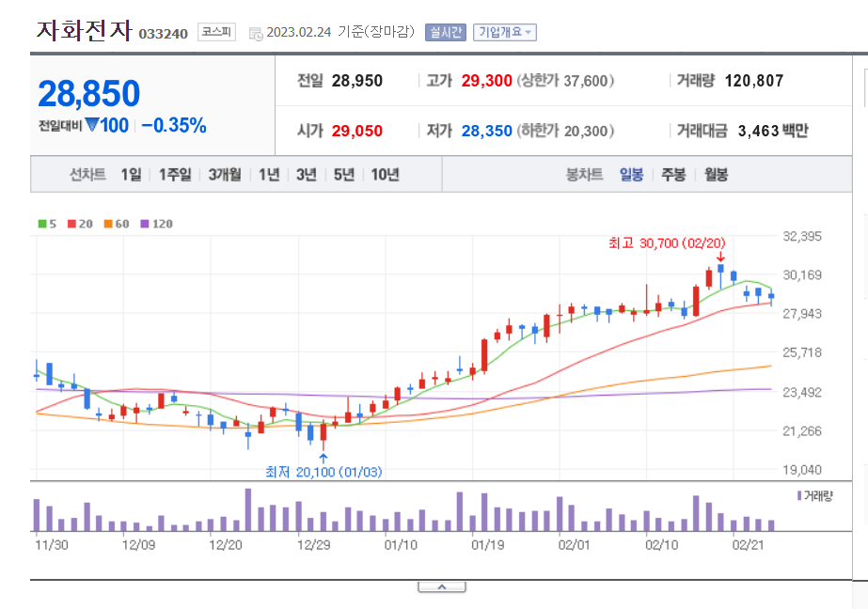868x609 pixels.
Task: Click the 2023.02.24 기준(장마감) date text
Action: point(340,32)
